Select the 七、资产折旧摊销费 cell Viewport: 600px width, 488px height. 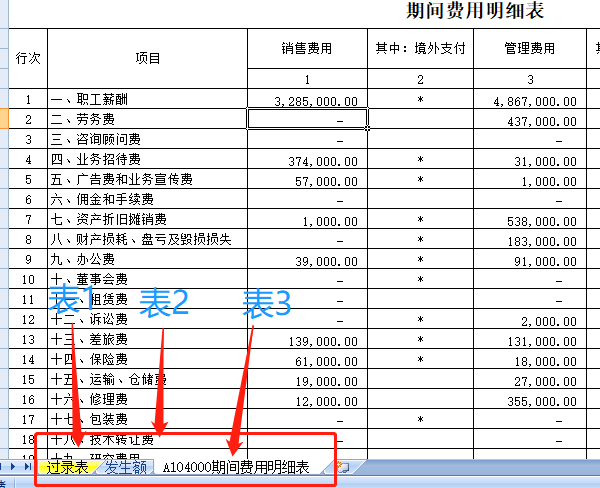pyautogui.click(x=147, y=219)
